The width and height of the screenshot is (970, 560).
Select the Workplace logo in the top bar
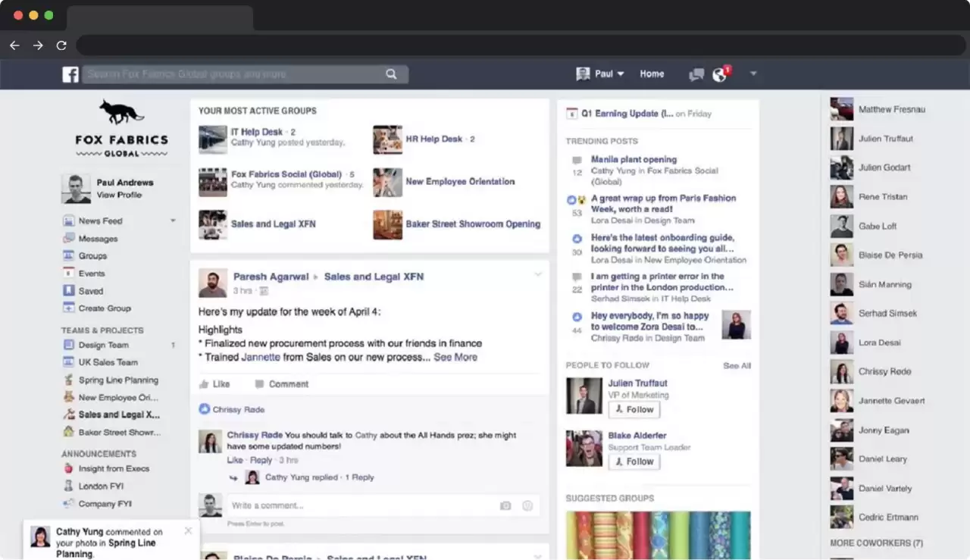pos(70,74)
